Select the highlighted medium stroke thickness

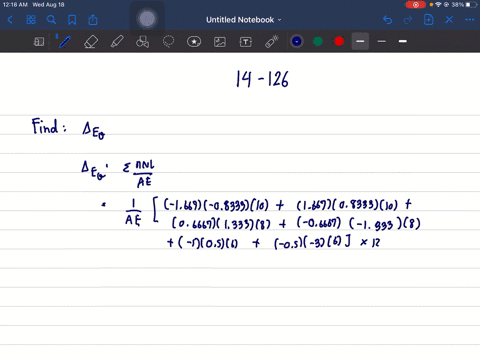pos(360,41)
